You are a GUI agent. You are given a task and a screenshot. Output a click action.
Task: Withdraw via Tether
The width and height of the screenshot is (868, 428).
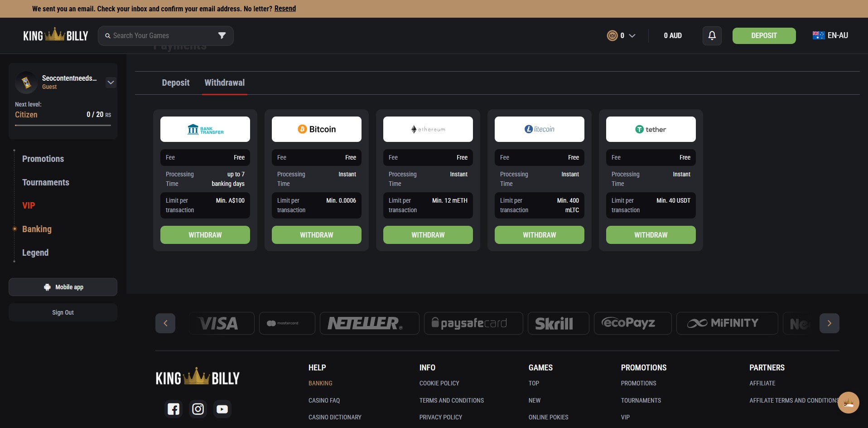coord(651,235)
